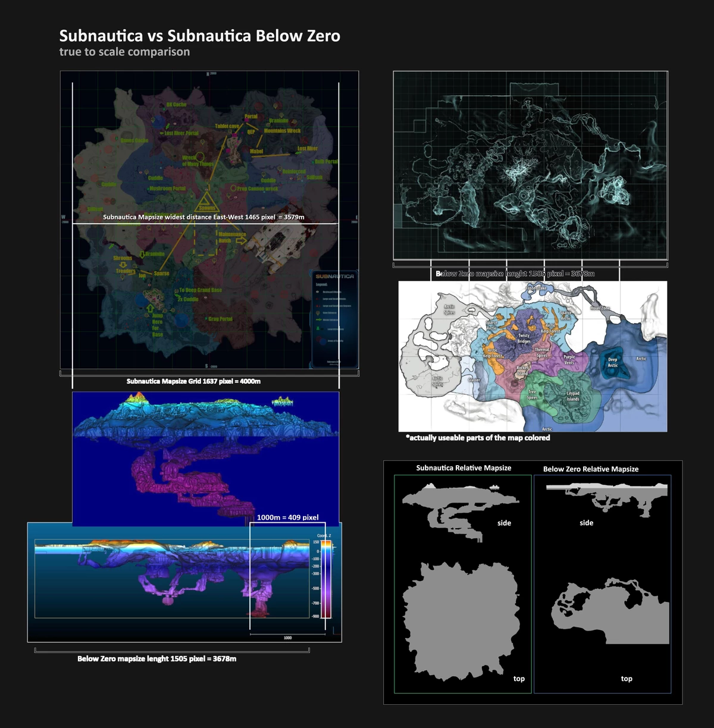Click the Below Zero side-view gray silhouette
The image size is (714, 728).
[607, 500]
